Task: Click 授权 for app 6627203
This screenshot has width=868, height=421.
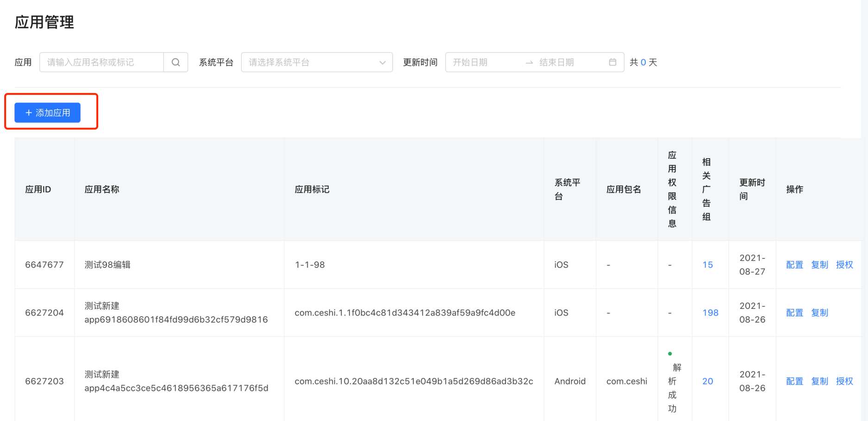Action: click(x=844, y=382)
